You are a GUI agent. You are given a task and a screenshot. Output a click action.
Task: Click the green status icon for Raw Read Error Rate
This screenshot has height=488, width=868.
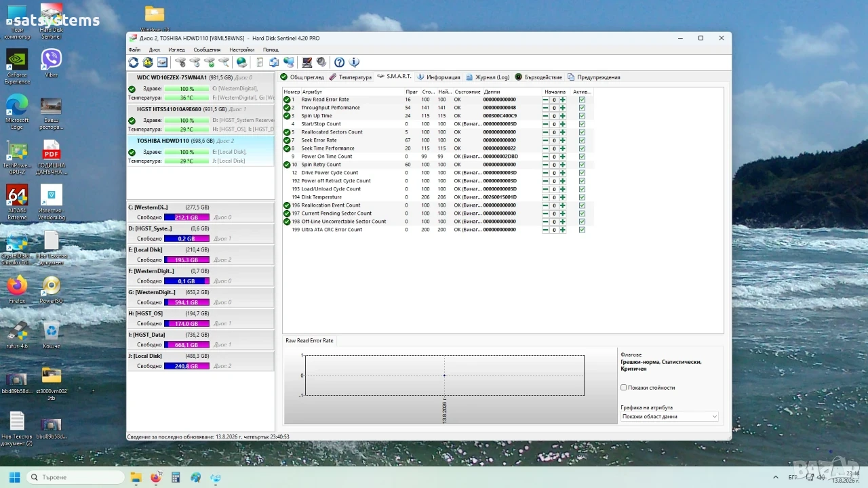tap(287, 100)
